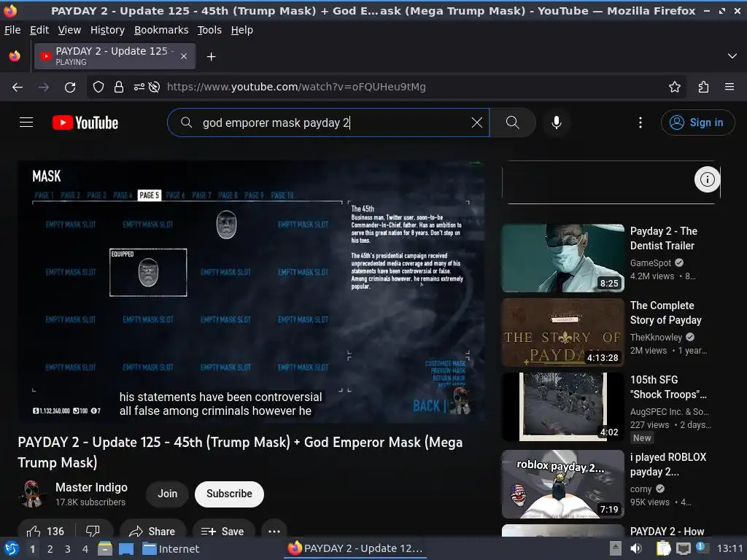The image size is (747, 560).
Task: Open the Firefox extensions button
Action: tap(703, 87)
